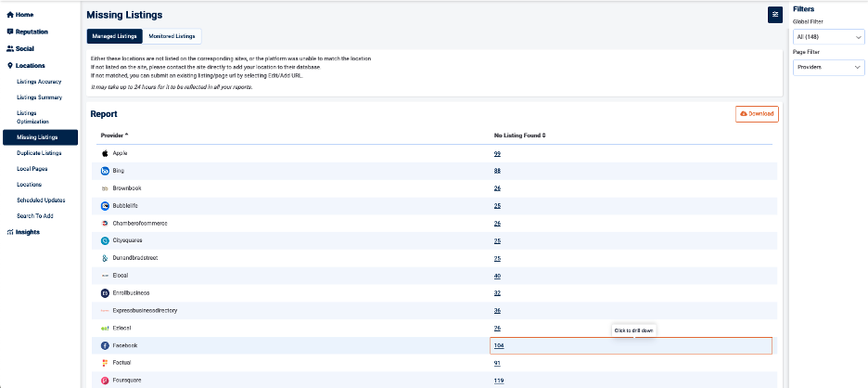Sort by No Listing Found column
This screenshot has height=388, width=868.
(519, 136)
